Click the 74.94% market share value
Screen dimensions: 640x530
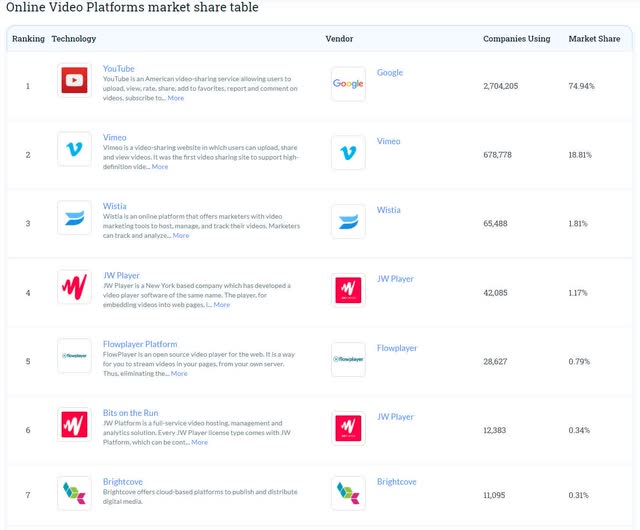[582, 86]
